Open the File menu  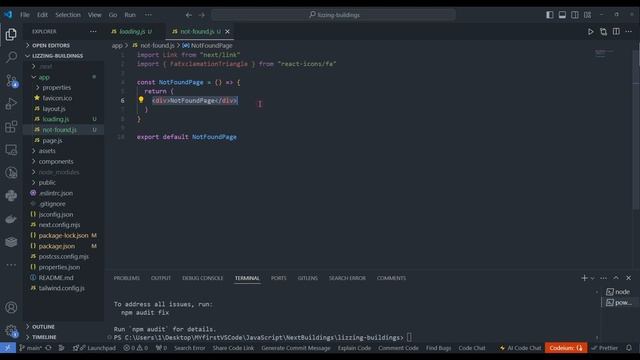[x=24, y=15]
